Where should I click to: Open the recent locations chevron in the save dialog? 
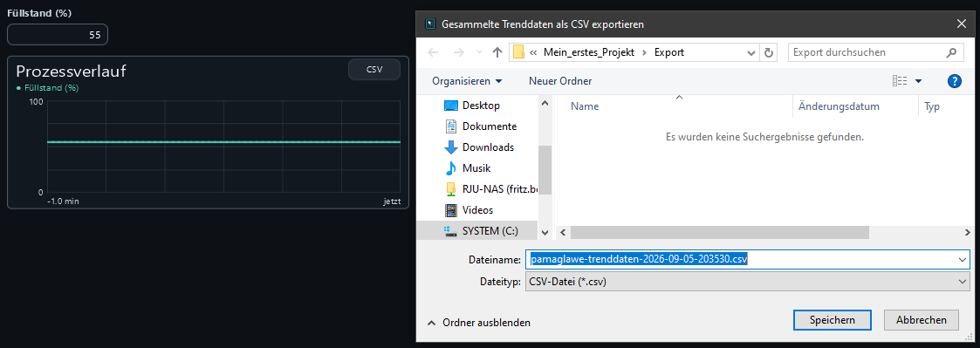coord(479,52)
